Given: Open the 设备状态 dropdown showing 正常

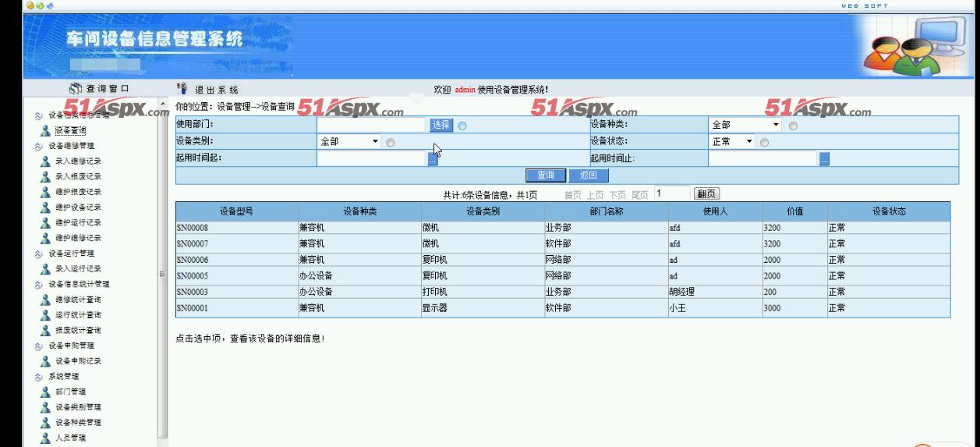Looking at the screenshot, I should (733, 142).
